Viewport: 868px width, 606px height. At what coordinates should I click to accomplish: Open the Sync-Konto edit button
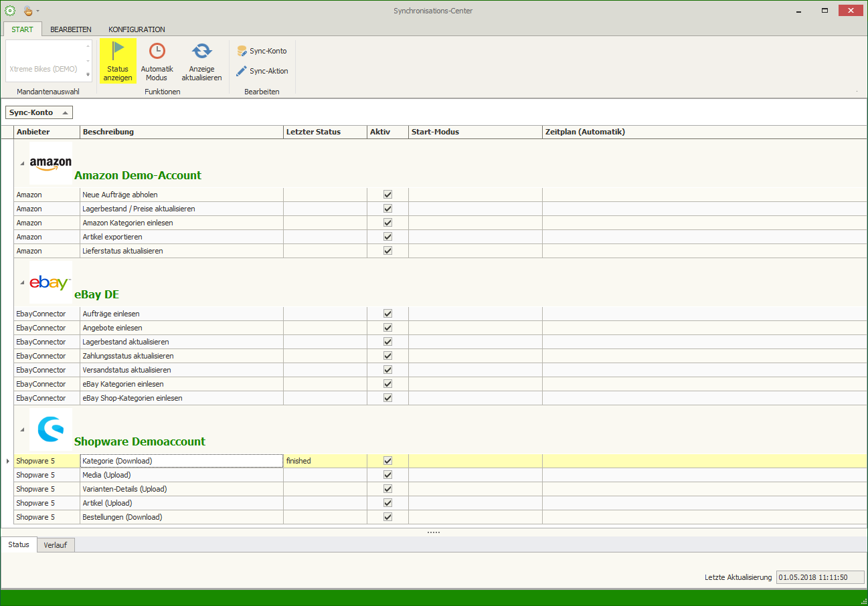tap(262, 51)
